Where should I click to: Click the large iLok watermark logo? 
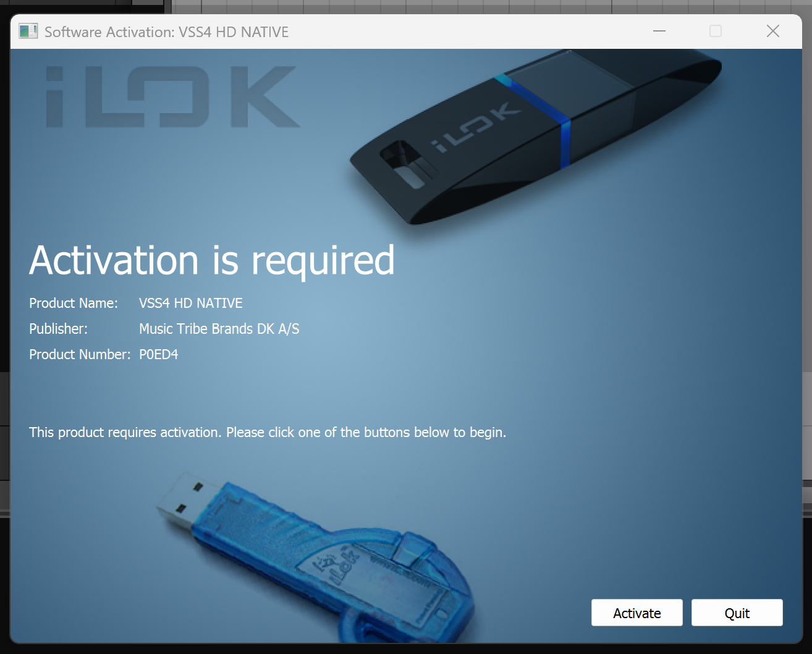tap(172, 97)
